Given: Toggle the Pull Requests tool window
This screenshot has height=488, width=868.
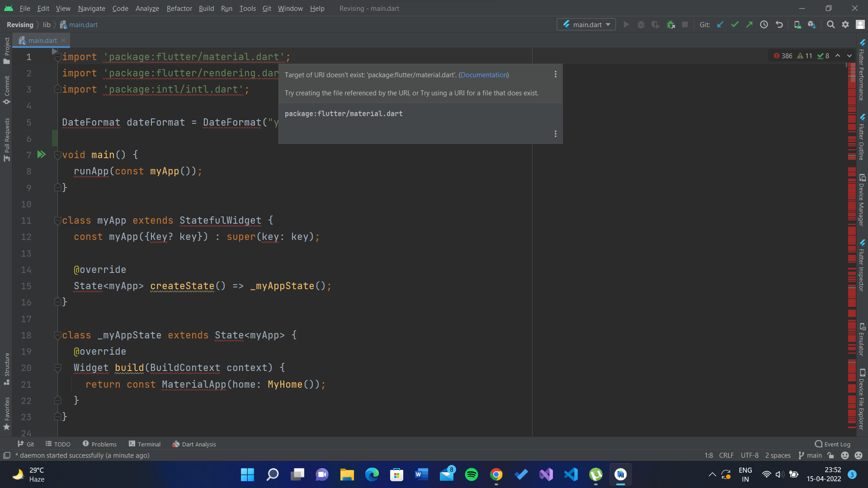Looking at the screenshot, I should pos(7,140).
